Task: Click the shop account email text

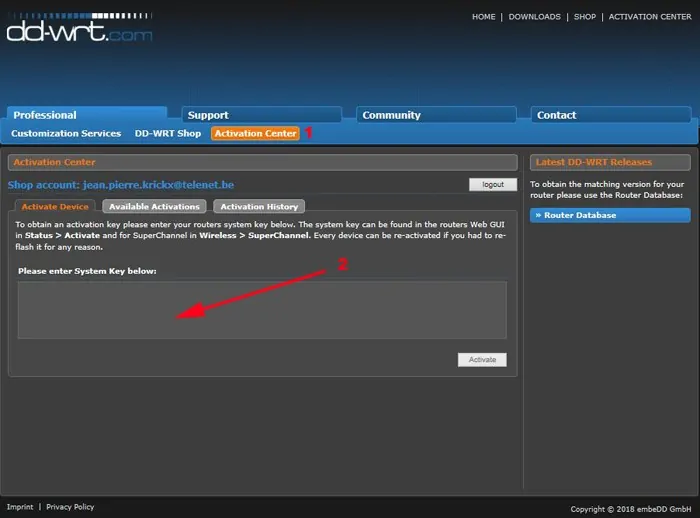Action: point(158,185)
